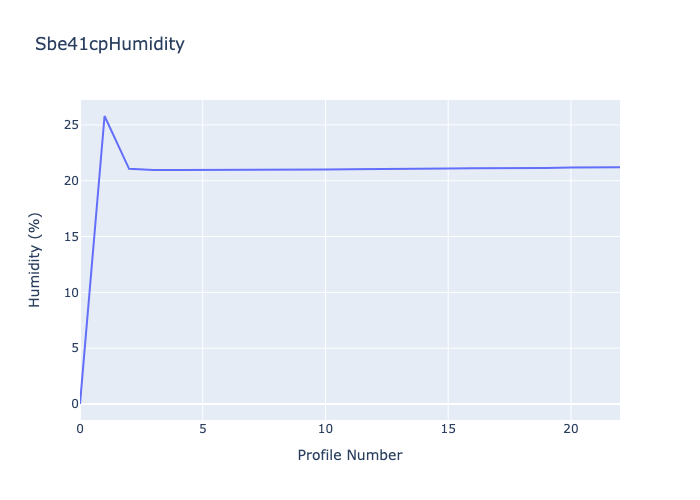Select the line point at profile 2

tap(129, 168)
